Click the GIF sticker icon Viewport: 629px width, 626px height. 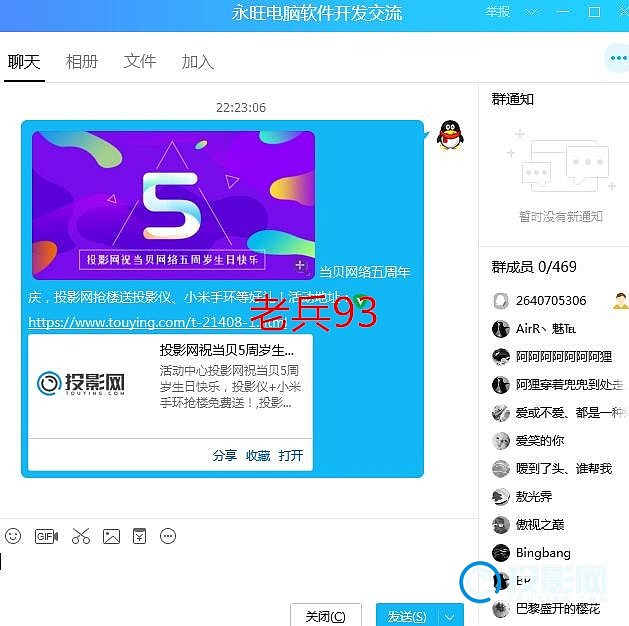point(46,537)
